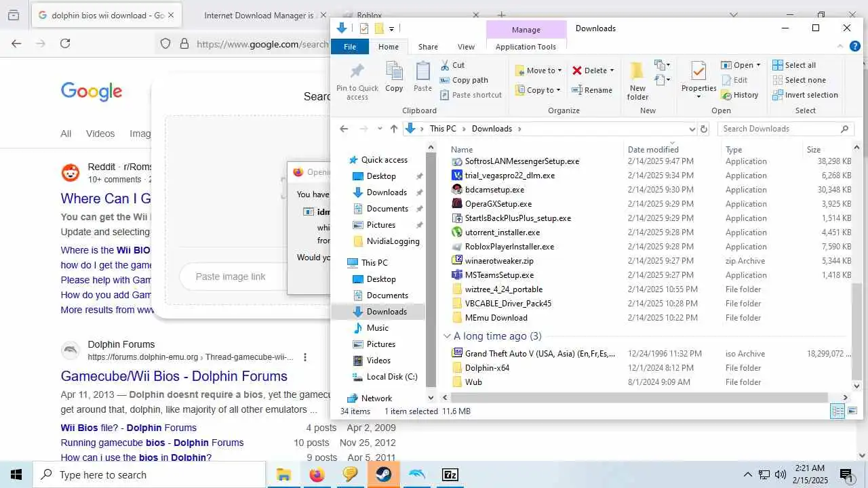Sort by Date modified column header
Image resolution: width=868 pixels, height=488 pixels.
coord(653,150)
